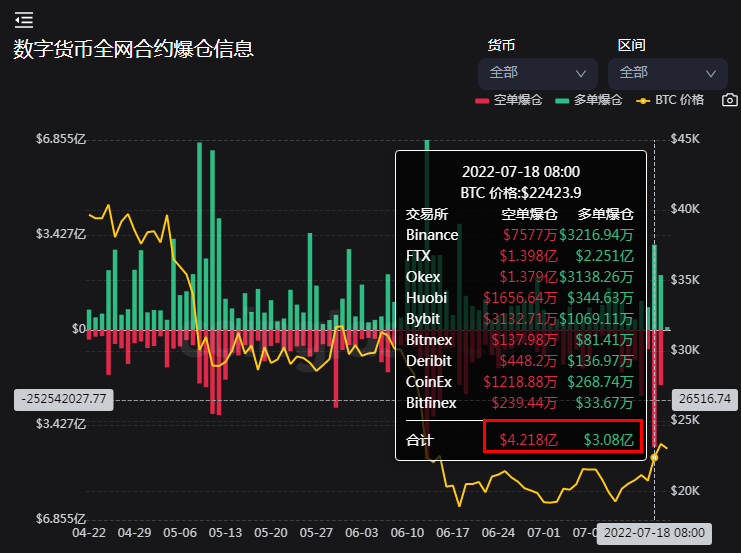Click the camera screenshot icon
Screen dimensions: 741x553
(x=730, y=100)
